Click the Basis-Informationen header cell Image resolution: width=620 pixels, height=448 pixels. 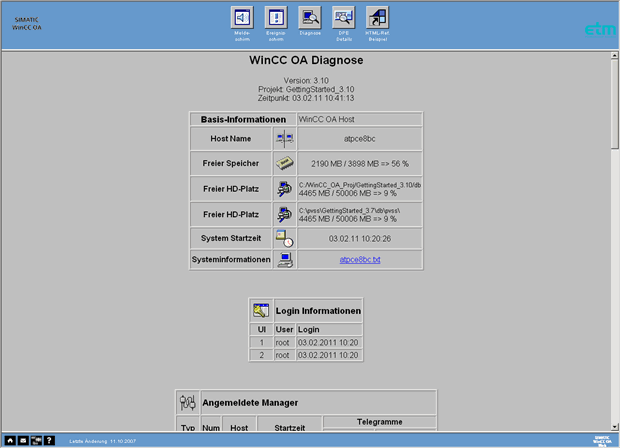(243, 119)
